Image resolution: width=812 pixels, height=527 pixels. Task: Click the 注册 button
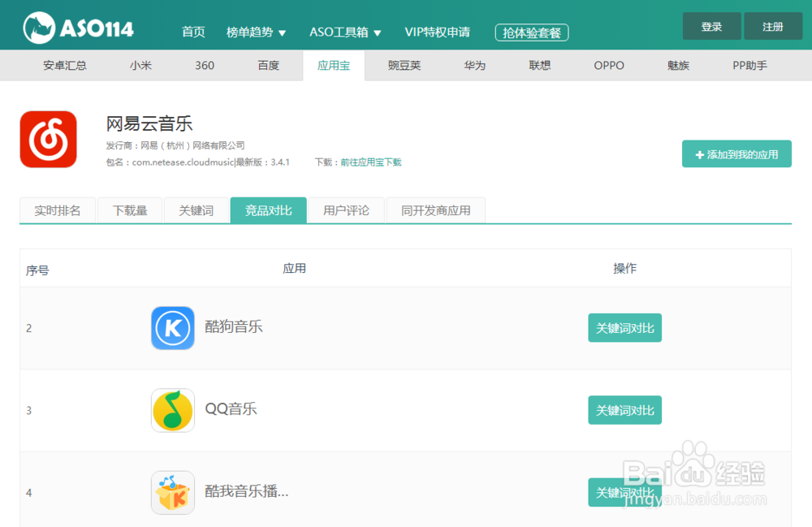(x=773, y=27)
